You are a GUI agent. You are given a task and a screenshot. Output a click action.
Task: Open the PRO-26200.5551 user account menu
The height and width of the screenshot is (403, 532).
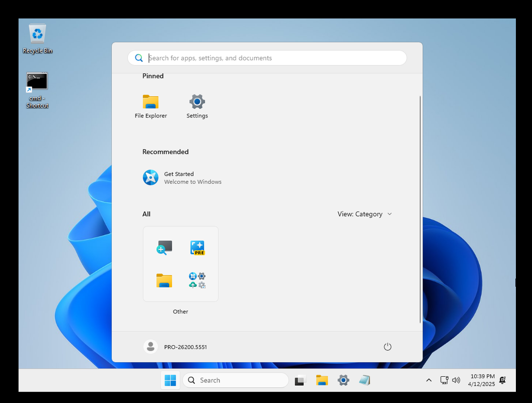coord(176,347)
